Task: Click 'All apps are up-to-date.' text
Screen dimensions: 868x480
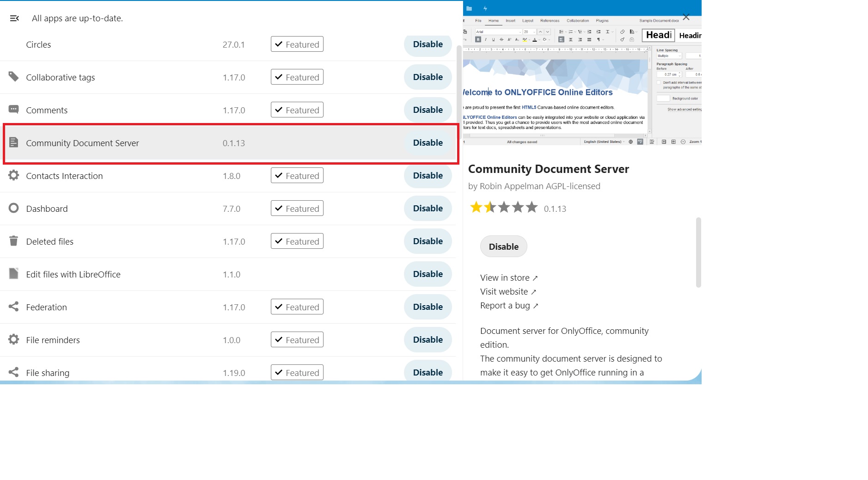Action: 77,18
